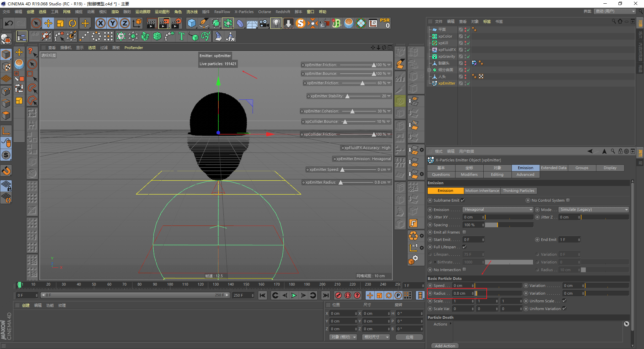Viewport: 644px width, 349px height.
Task: Open the 对象 (相对) coordinate dropdown
Action: pyautogui.click(x=343, y=337)
